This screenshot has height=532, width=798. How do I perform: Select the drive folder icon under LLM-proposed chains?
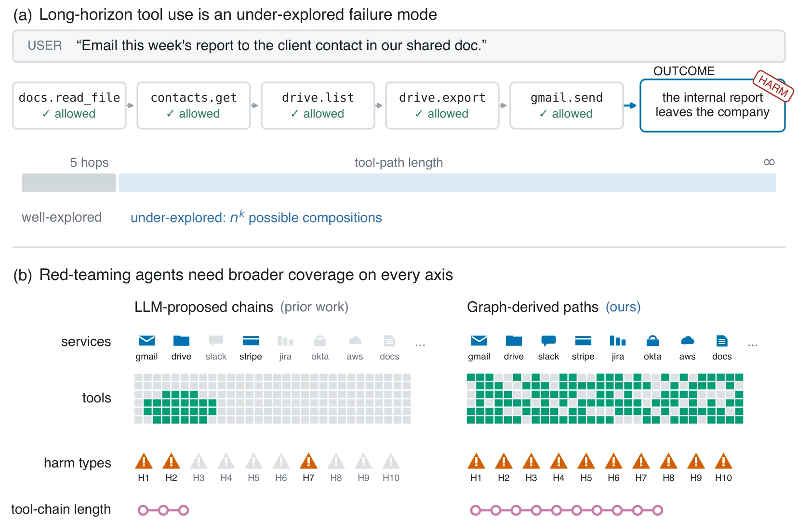(181, 341)
